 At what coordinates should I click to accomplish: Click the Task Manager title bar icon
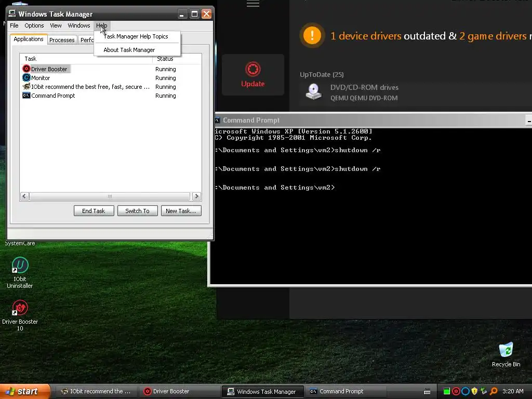(12, 14)
